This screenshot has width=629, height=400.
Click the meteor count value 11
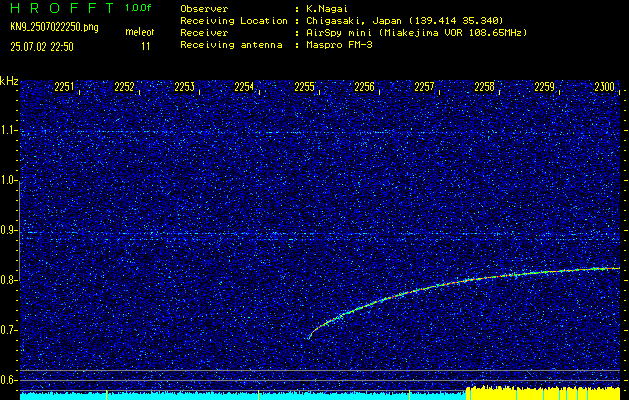(x=145, y=47)
